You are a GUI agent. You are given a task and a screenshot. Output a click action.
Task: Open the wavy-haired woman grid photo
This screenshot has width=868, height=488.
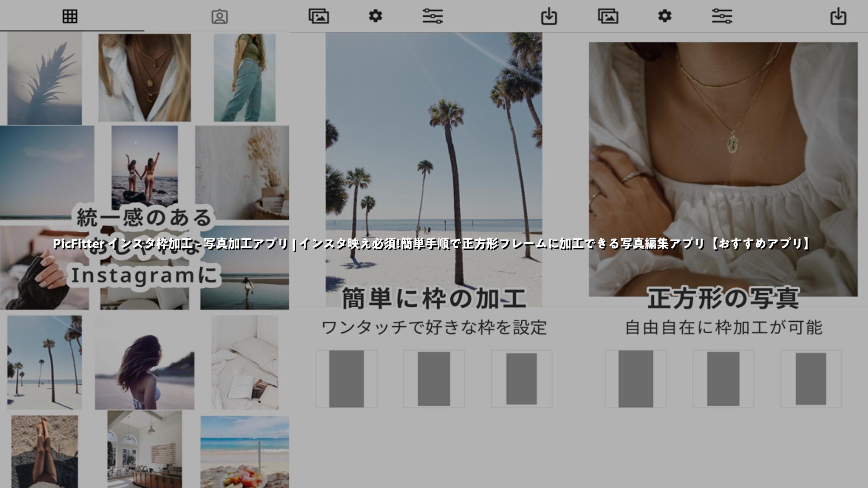point(145,362)
